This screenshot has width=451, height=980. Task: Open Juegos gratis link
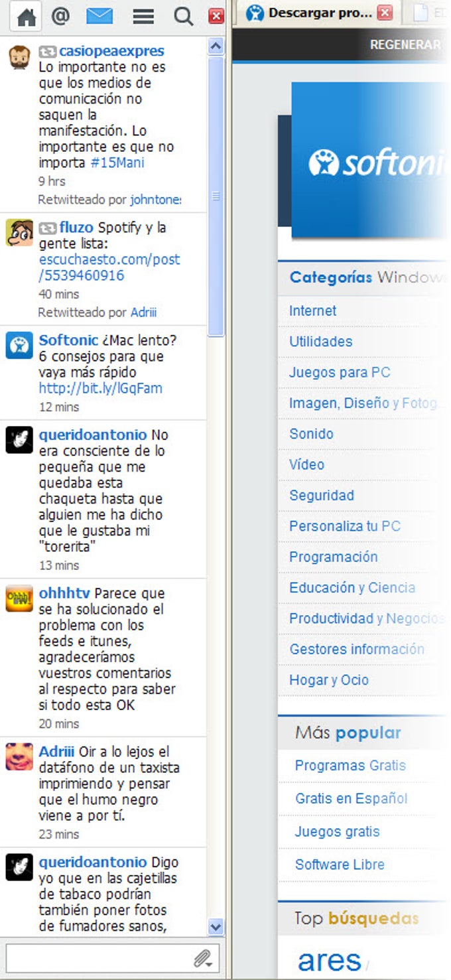pos(338,831)
